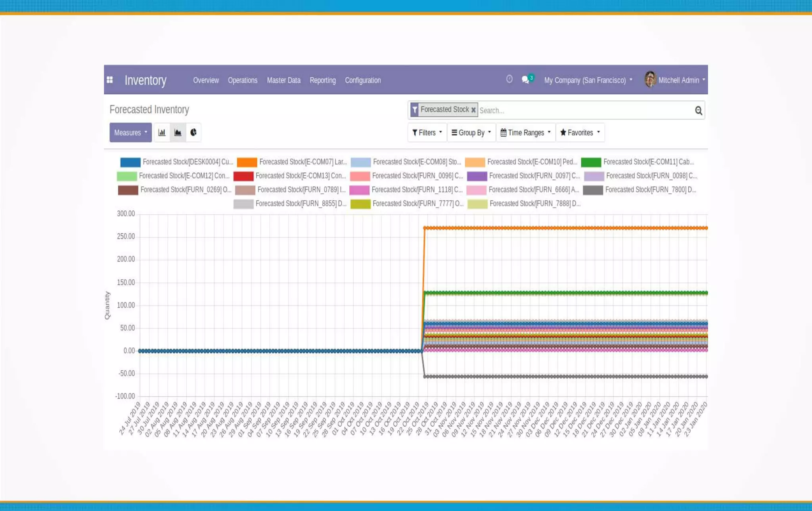
Task: Open the activities clock icon
Action: coord(509,79)
